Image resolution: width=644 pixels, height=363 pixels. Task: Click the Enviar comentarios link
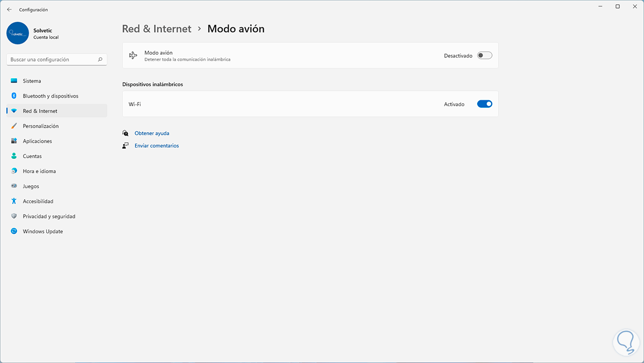[x=157, y=146]
